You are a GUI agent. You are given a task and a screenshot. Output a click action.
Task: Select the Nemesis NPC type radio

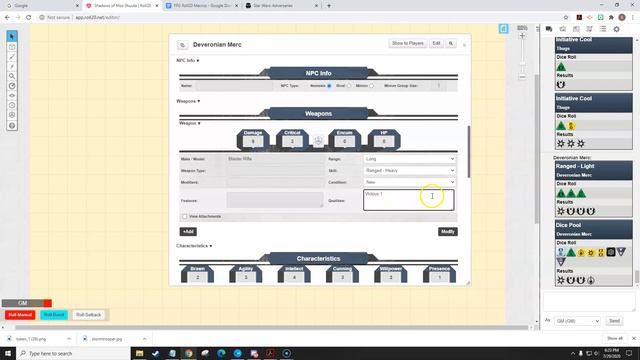click(329, 86)
